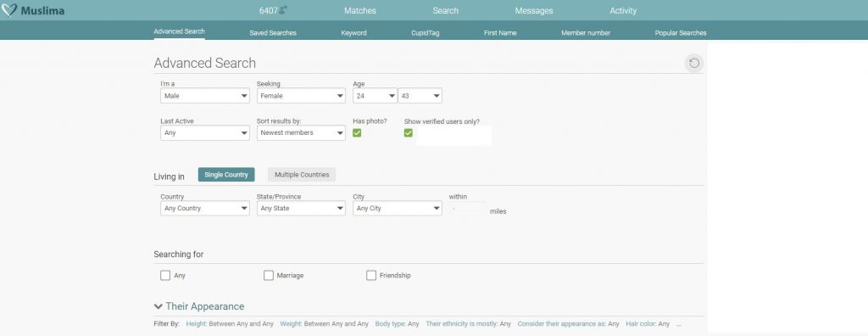This screenshot has width=868, height=336.
Task: Switch to the Saved Searches tab
Action: 273,33
